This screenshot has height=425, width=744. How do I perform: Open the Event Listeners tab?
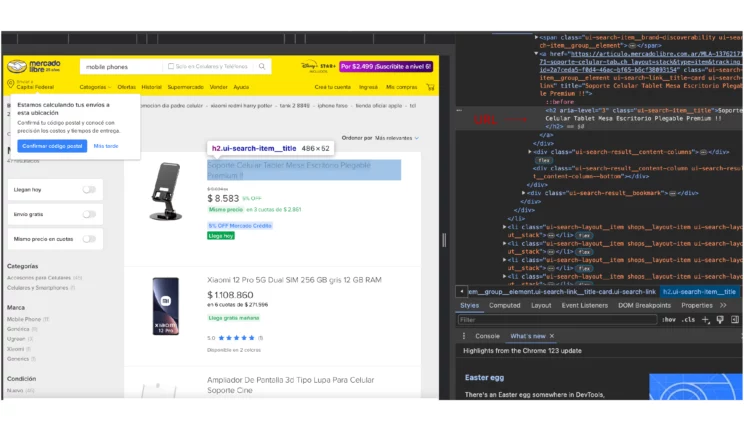585,305
